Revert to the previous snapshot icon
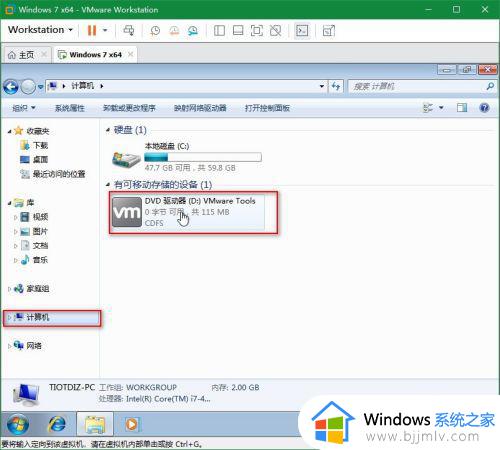 (x=174, y=31)
